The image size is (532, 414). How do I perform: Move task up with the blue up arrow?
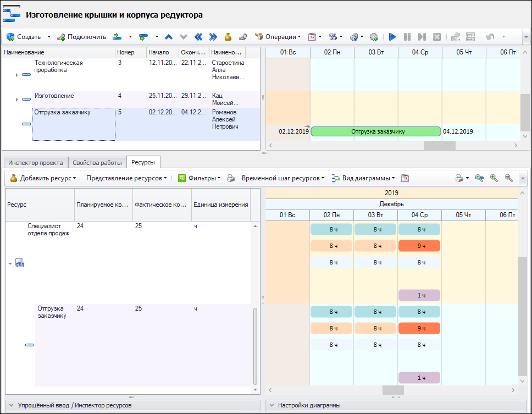click(x=169, y=37)
